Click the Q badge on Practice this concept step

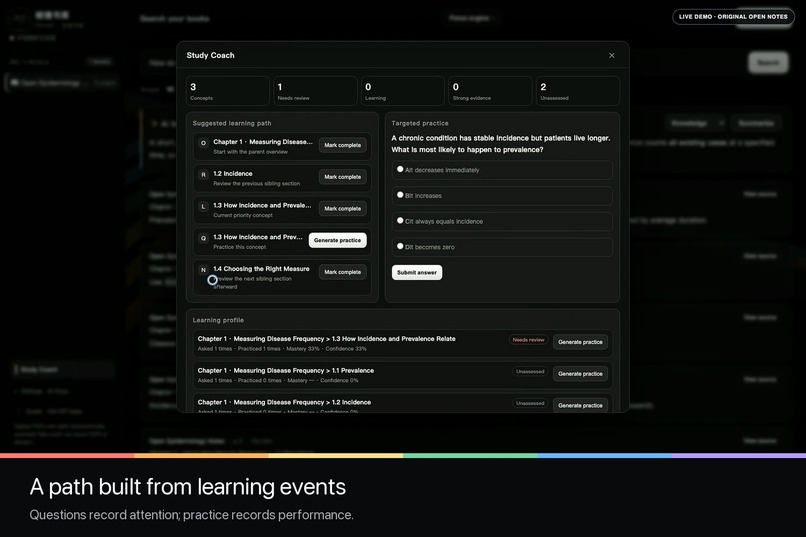coord(203,238)
